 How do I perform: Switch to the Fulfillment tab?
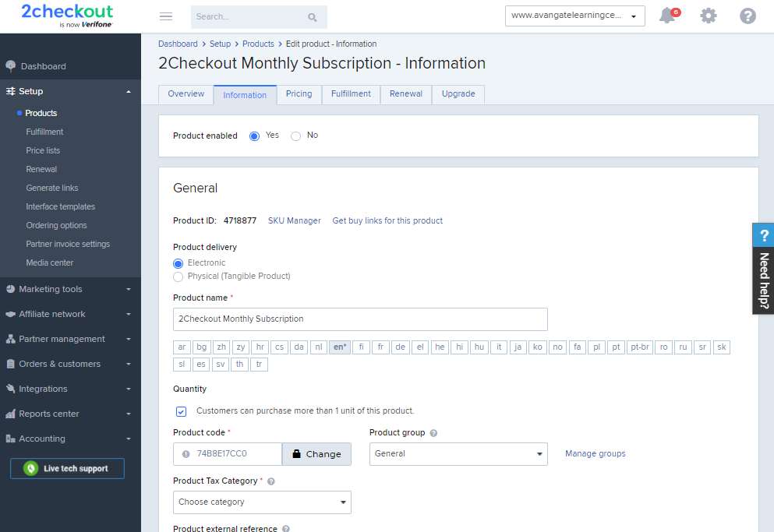[x=351, y=94]
